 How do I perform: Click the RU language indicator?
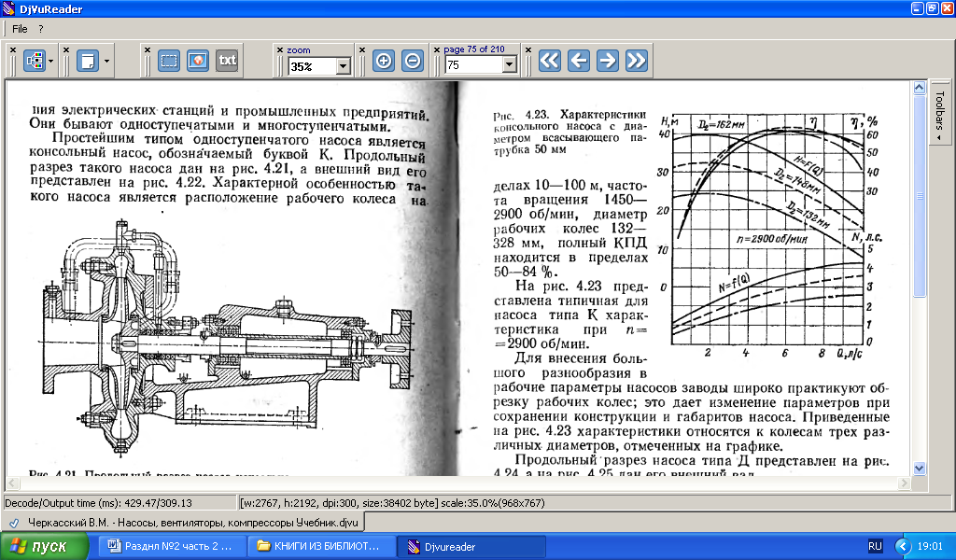(875, 547)
